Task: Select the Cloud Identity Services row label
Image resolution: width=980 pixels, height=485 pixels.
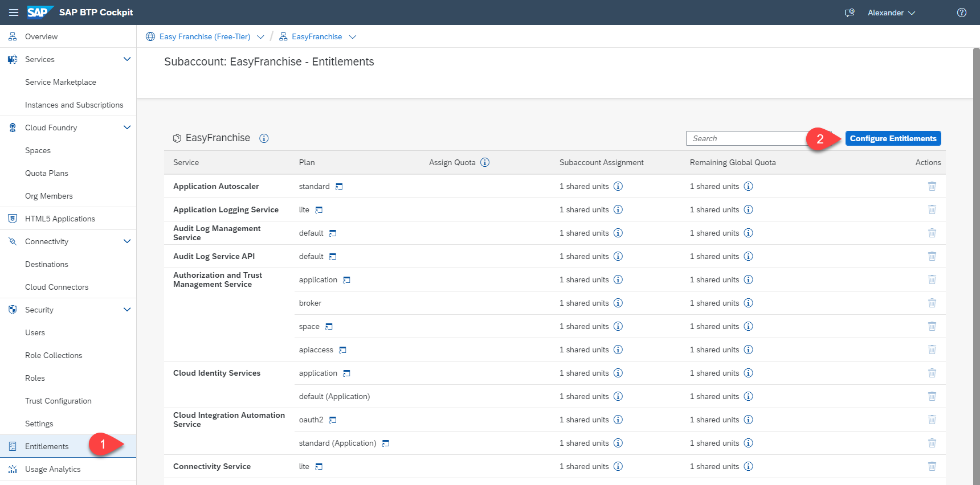Action: point(217,373)
